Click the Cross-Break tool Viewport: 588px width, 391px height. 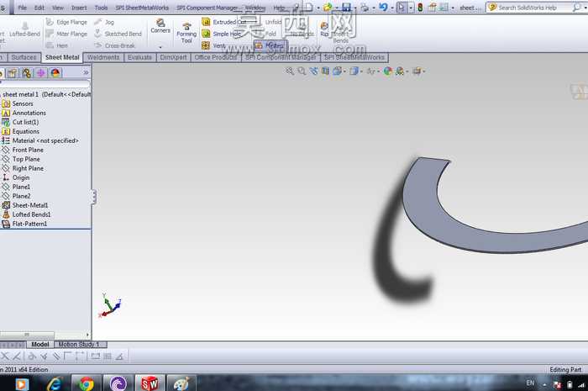(115, 45)
